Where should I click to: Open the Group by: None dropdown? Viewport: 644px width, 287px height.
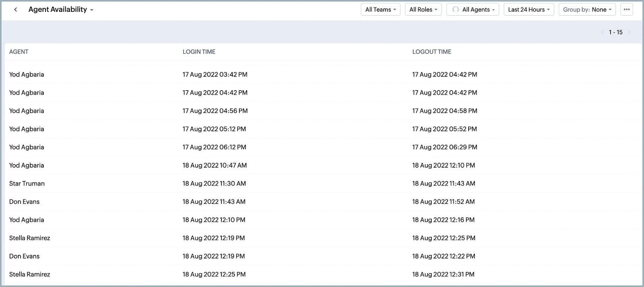[587, 10]
